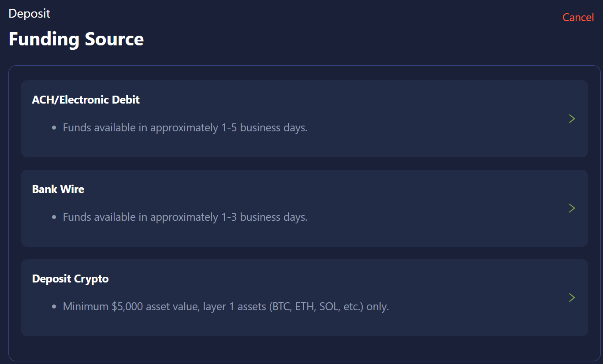Viewport: 603px width, 364px height.
Task: Select the Deposit Crypto title
Action: pos(70,279)
